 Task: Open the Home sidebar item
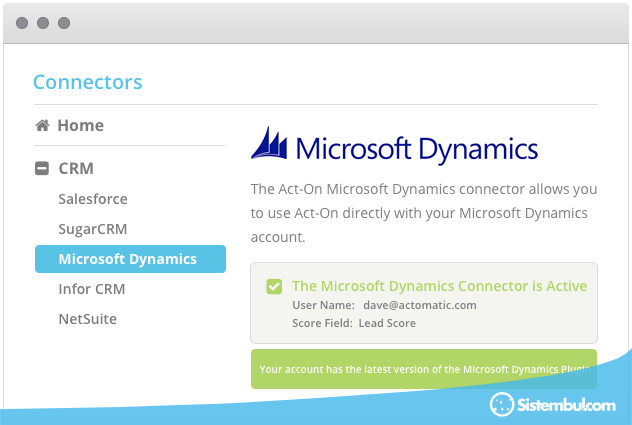81,125
